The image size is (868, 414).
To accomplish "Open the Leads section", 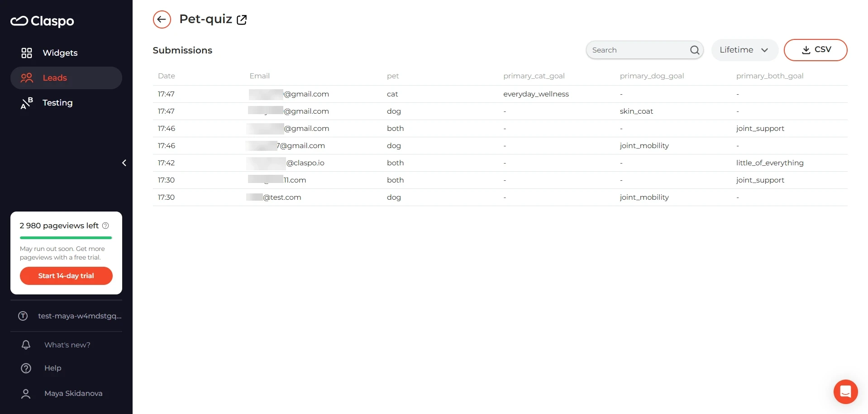I will point(66,78).
